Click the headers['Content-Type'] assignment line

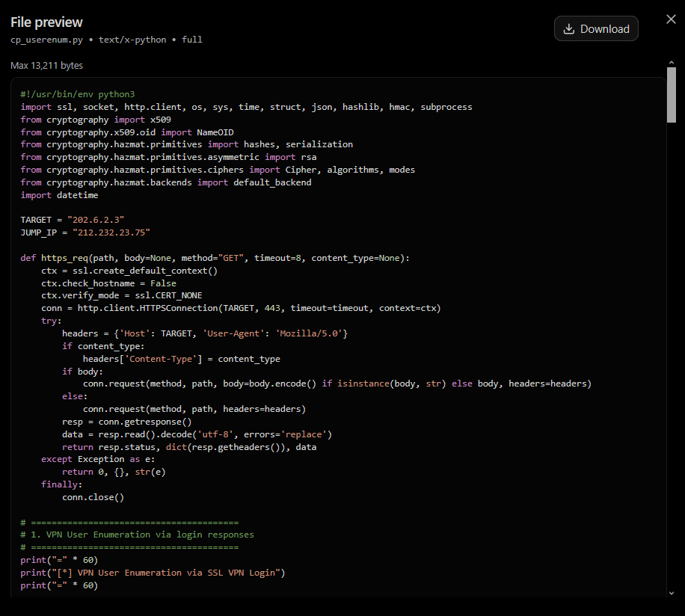point(182,359)
